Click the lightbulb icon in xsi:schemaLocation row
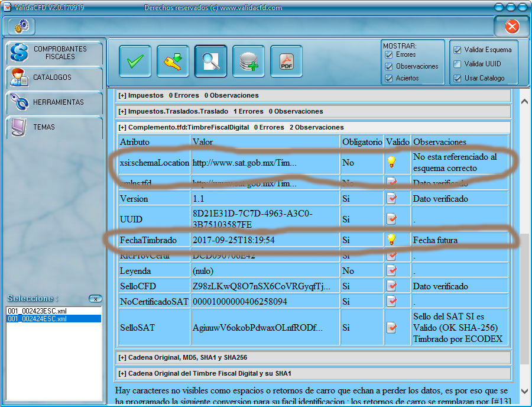 tap(391, 162)
